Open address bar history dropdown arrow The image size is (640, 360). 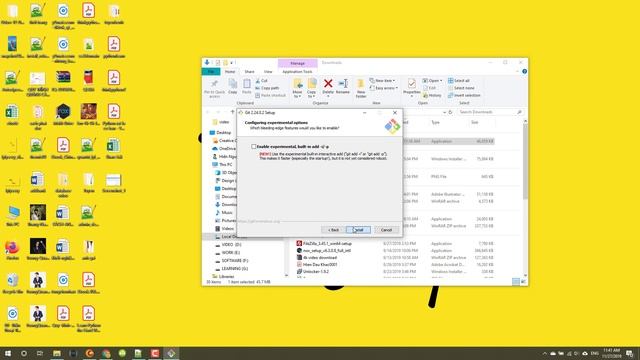click(x=444, y=112)
